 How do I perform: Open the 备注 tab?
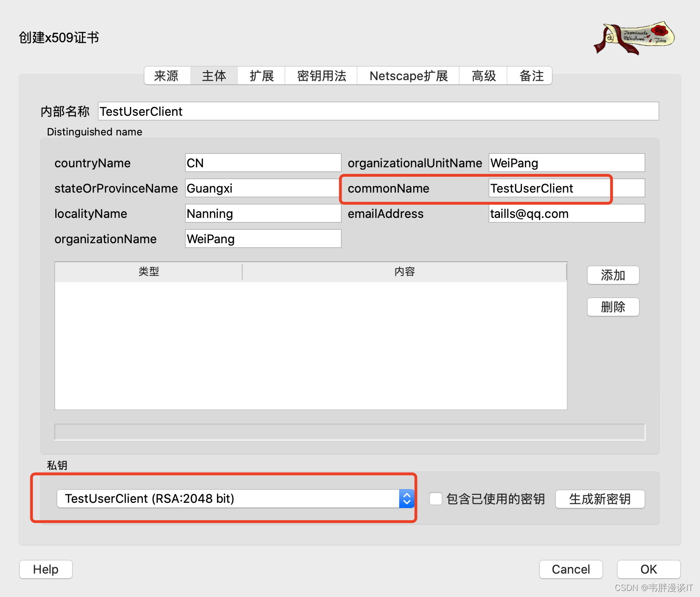point(530,76)
